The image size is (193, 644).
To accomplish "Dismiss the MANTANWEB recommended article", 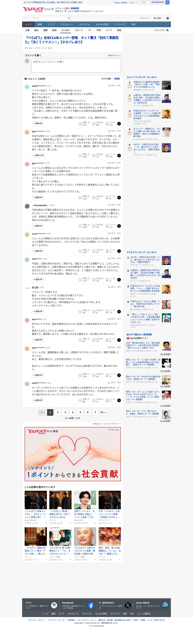I will click(x=46, y=523).
